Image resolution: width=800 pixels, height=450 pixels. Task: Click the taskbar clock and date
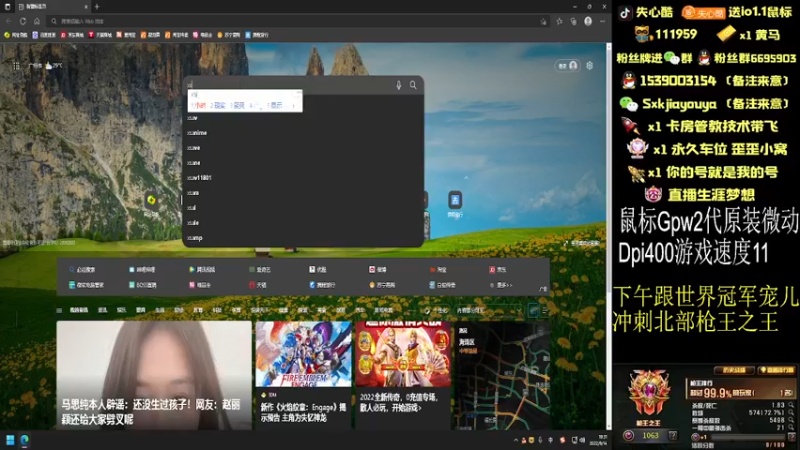[598, 440]
